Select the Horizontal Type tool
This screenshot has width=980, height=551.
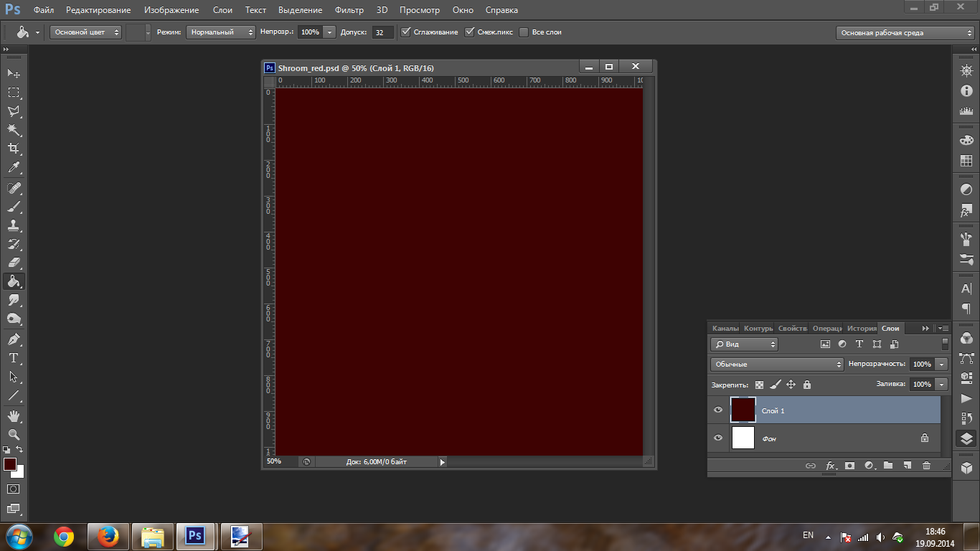[x=14, y=358]
